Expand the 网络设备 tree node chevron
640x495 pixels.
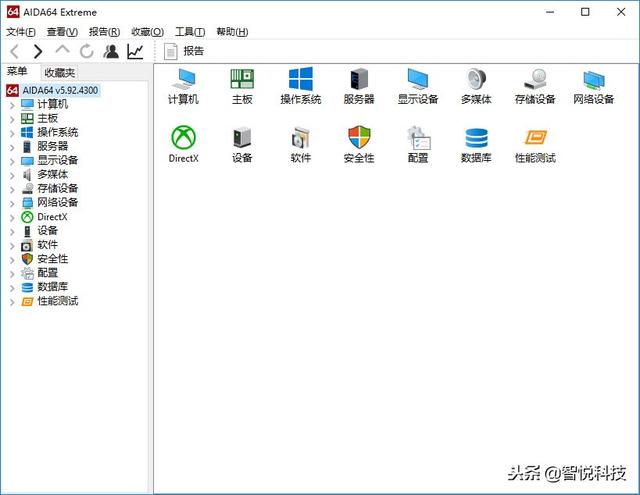click(12, 203)
